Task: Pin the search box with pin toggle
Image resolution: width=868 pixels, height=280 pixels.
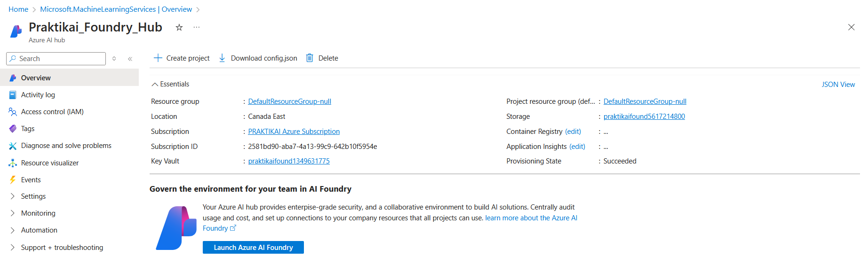Action: (x=114, y=58)
